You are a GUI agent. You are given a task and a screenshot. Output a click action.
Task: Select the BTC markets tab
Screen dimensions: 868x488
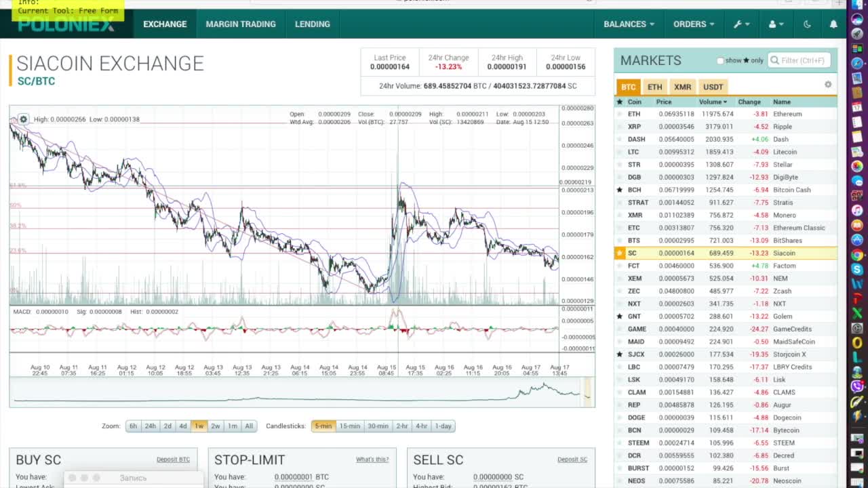629,87
